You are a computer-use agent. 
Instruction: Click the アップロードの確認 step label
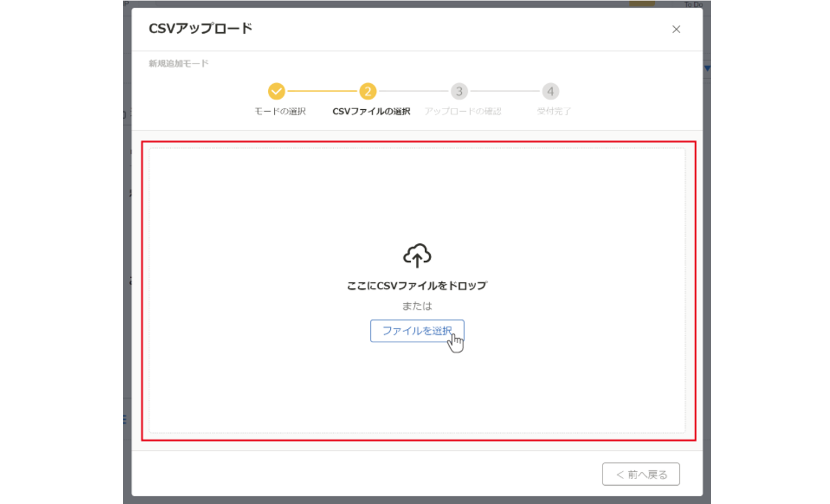coord(462,111)
